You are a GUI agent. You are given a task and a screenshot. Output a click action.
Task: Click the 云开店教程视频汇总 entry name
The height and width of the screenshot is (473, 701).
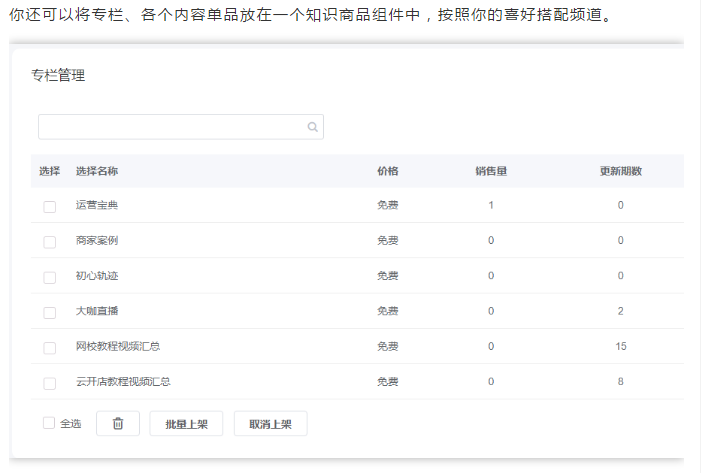(123, 382)
